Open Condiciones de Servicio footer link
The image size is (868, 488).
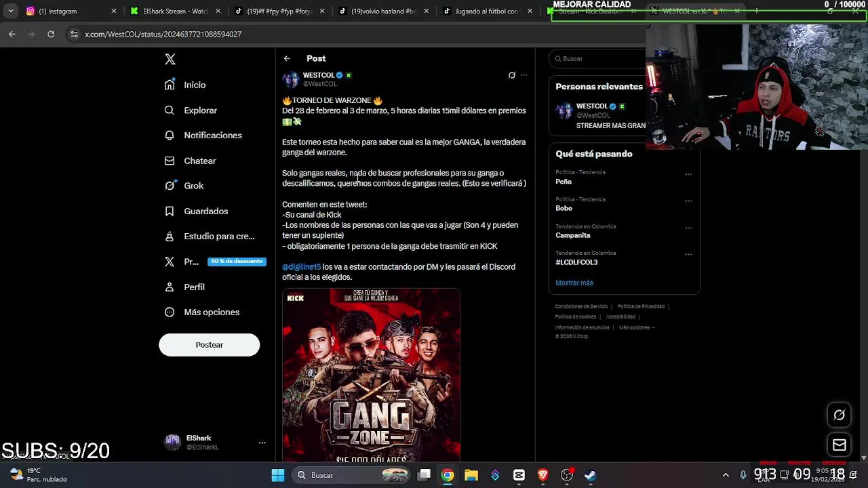pos(581,306)
